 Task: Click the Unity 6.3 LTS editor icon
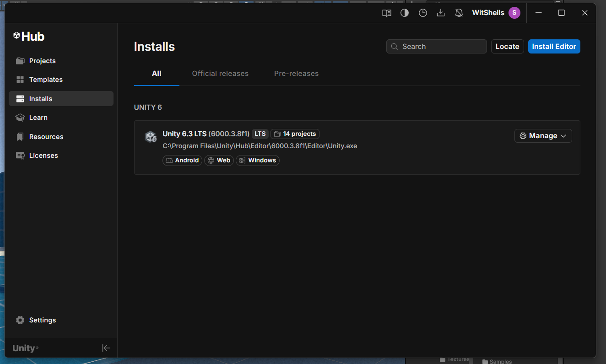(x=151, y=137)
